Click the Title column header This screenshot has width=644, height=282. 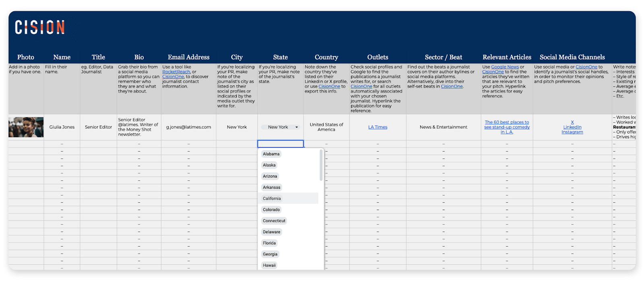pyautogui.click(x=98, y=57)
